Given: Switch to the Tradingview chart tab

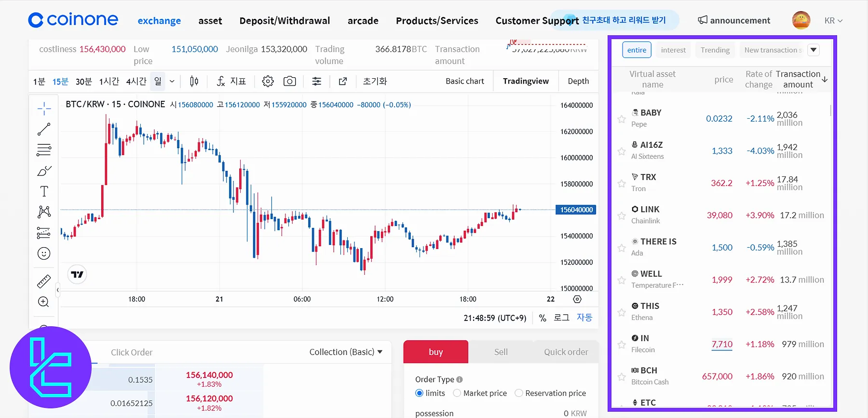Looking at the screenshot, I should pyautogui.click(x=526, y=81).
